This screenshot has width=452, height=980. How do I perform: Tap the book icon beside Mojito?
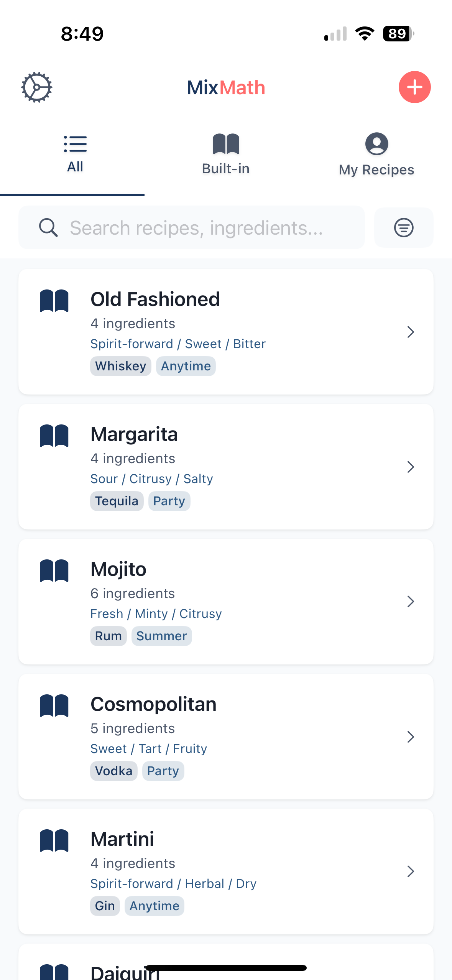click(54, 571)
